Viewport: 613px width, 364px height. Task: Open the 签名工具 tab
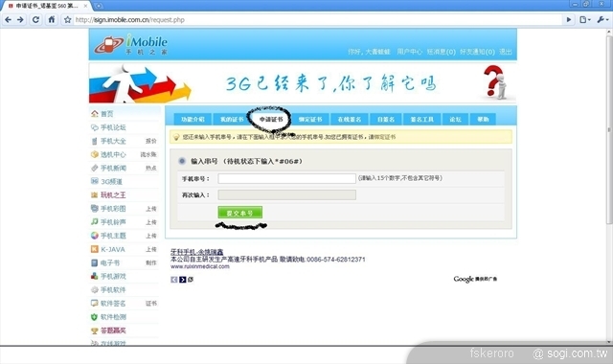(x=421, y=119)
